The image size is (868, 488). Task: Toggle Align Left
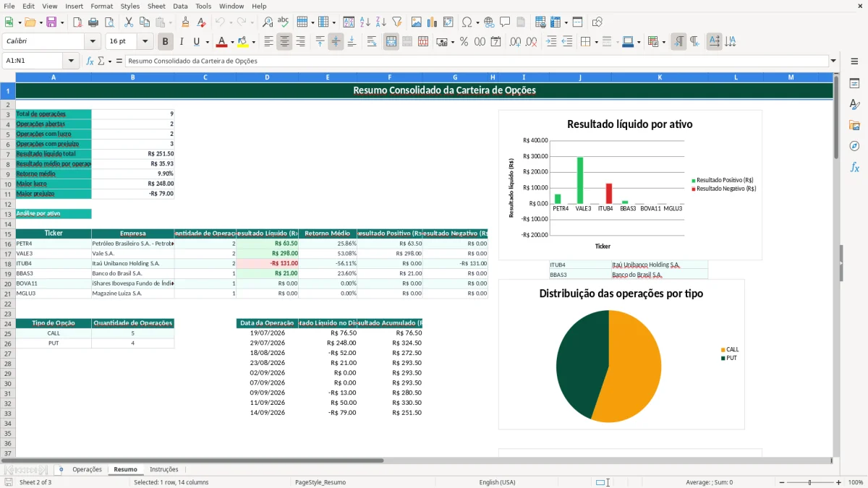pos(269,42)
